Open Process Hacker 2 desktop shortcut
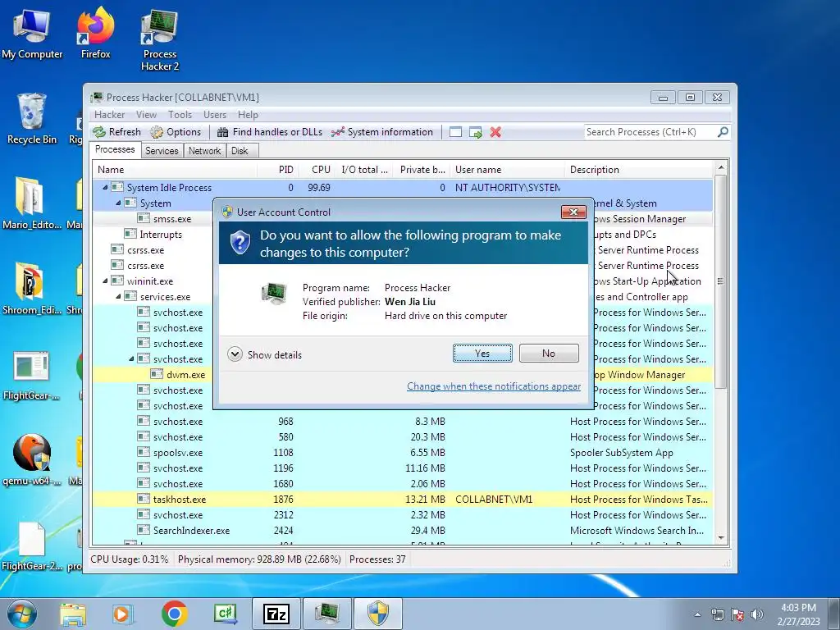This screenshot has height=630, width=840. pyautogui.click(x=160, y=40)
